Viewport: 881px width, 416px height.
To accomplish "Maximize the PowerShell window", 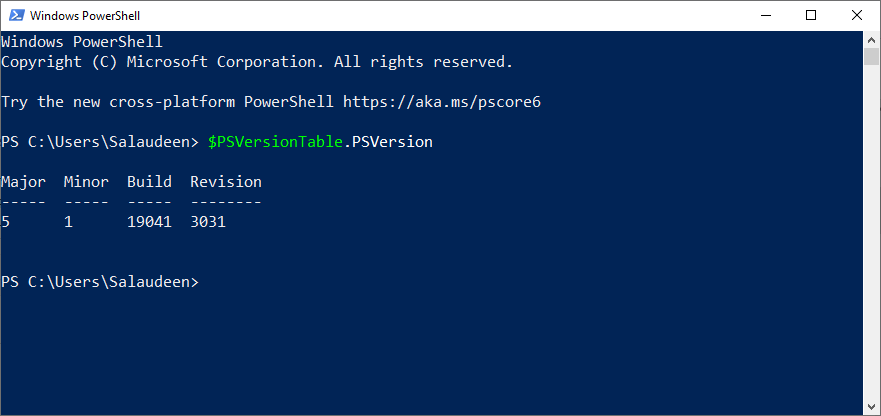I will [x=811, y=16].
